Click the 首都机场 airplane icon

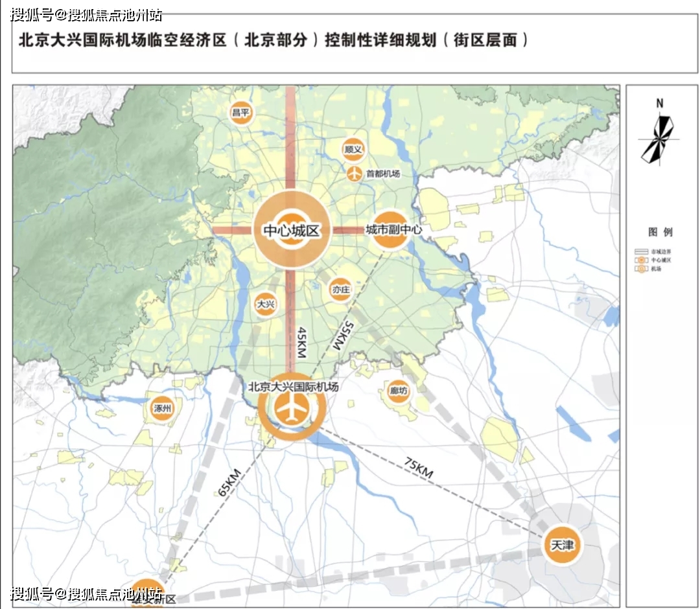point(354,174)
